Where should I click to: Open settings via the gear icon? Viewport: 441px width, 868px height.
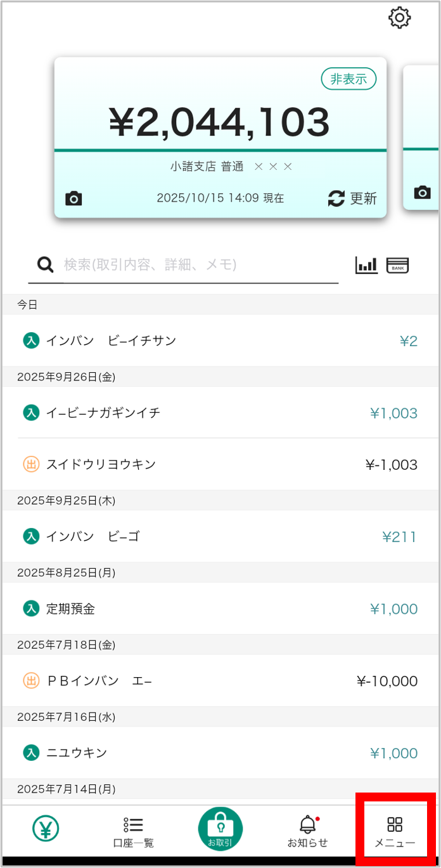[400, 18]
